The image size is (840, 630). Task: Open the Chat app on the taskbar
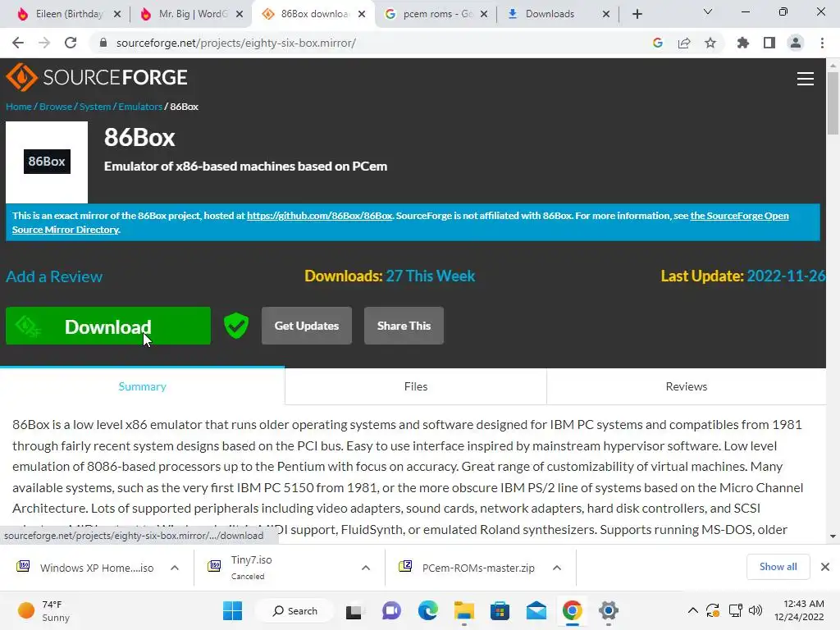[x=391, y=610]
